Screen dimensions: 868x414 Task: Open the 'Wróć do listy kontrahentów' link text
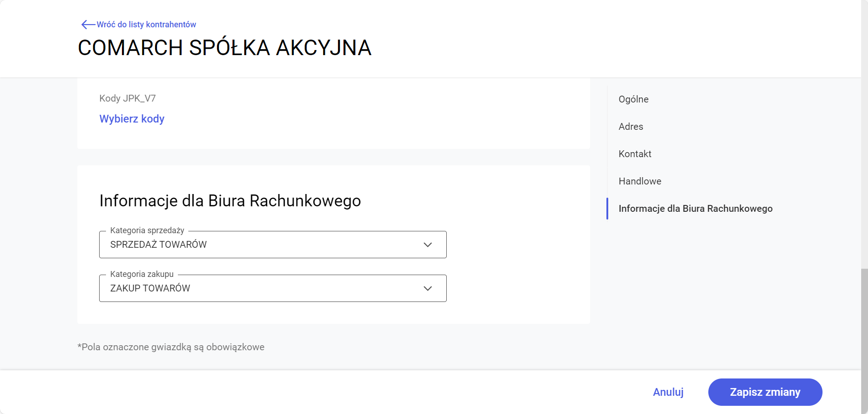pos(146,25)
